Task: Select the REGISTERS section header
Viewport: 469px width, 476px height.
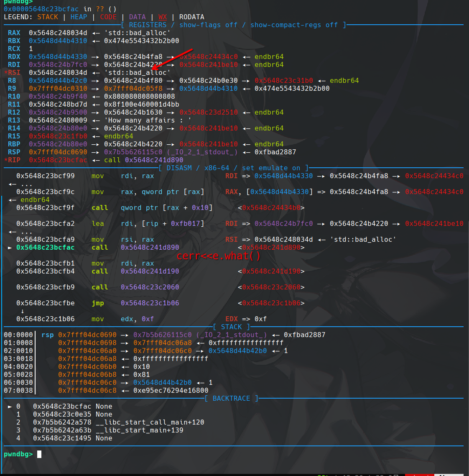Action: (148, 25)
